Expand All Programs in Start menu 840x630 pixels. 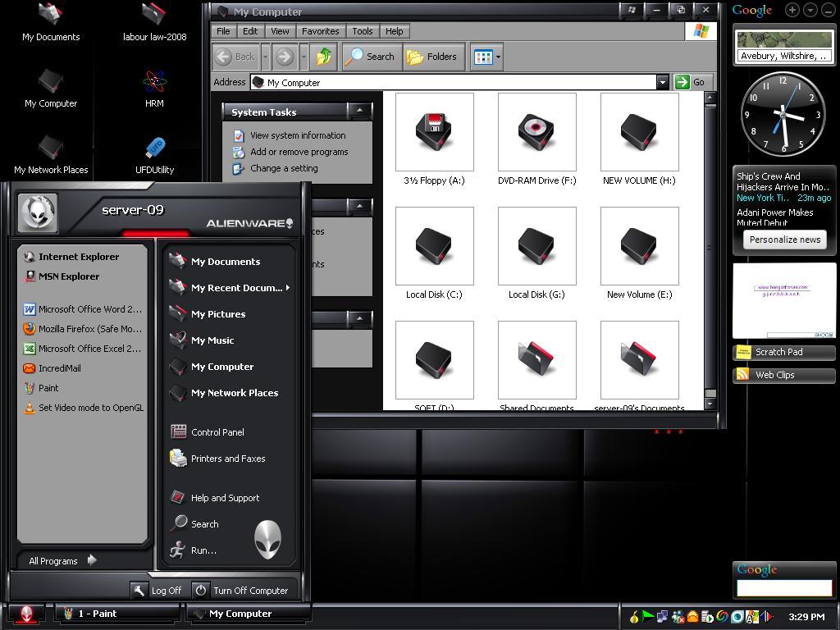62,560
